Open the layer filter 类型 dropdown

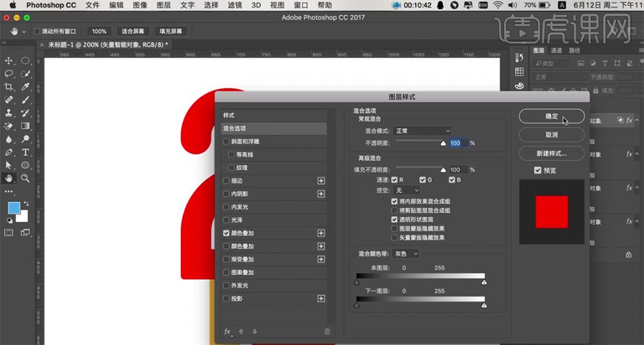click(x=551, y=64)
